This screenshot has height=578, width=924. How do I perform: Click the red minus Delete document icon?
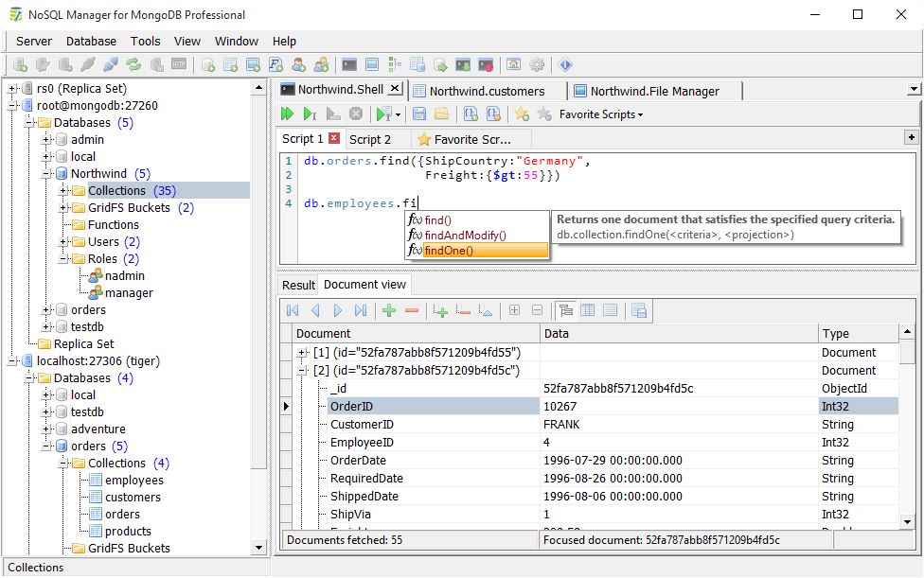(412, 310)
